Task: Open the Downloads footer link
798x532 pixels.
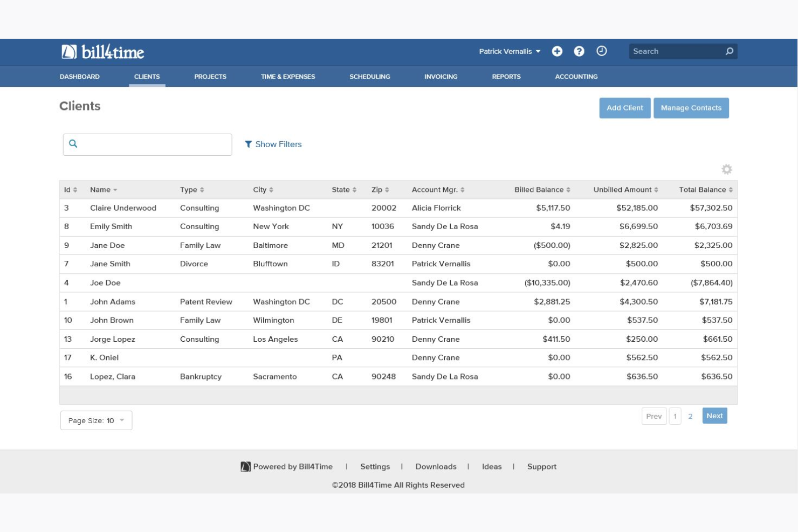Action: [436, 467]
